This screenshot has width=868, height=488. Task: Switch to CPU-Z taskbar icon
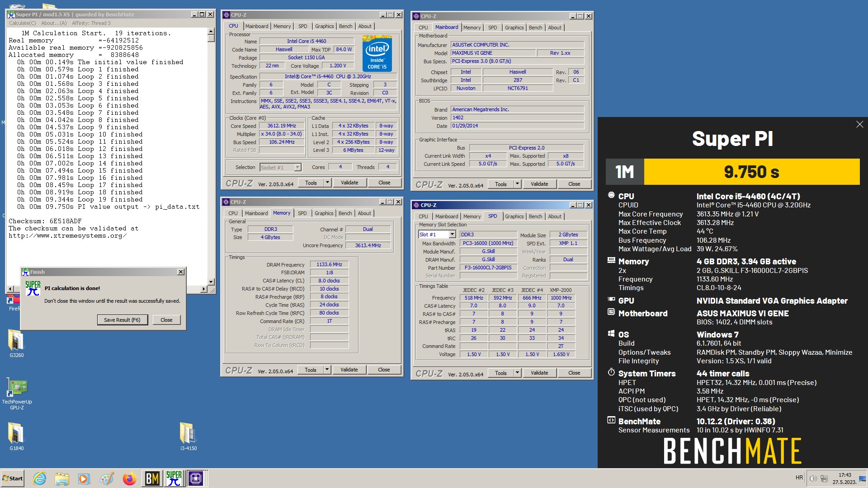[196, 479]
